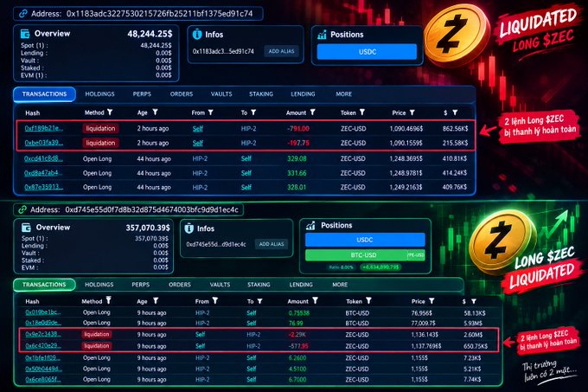Viewport: 588px width, 392px height.
Task: Open the MORE tab in the blue panel
Action: click(x=344, y=94)
